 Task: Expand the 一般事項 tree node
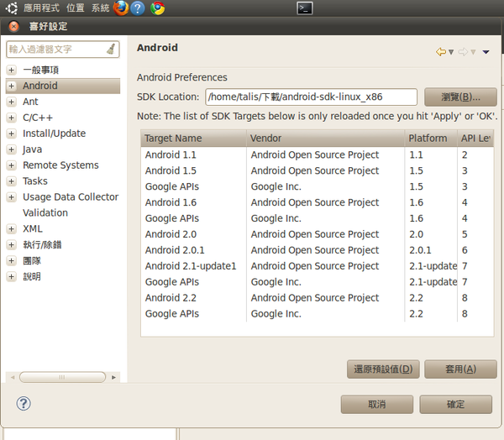[x=11, y=70]
